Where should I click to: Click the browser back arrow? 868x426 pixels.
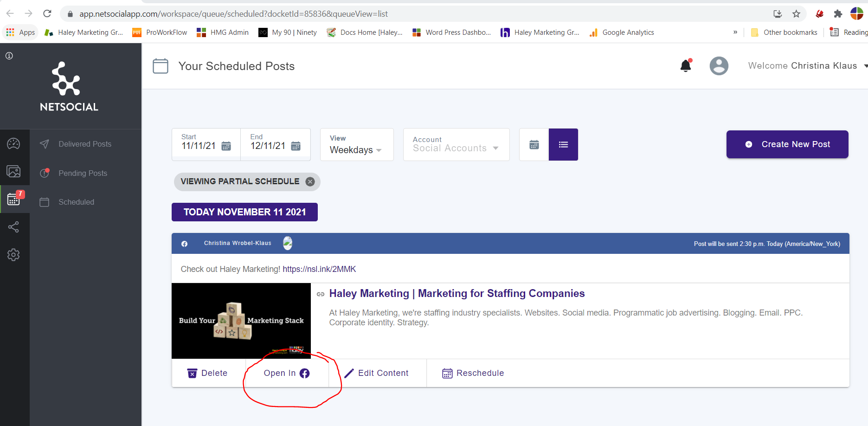coord(10,13)
